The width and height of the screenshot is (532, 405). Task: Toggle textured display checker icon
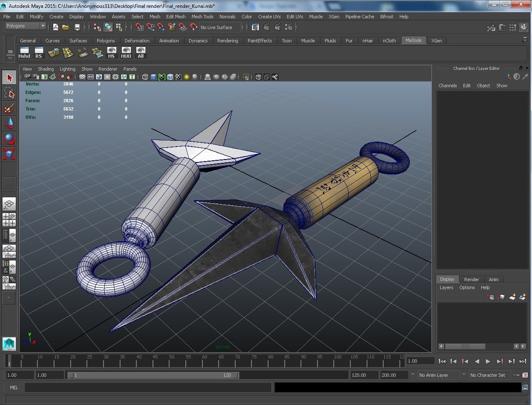click(178, 77)
